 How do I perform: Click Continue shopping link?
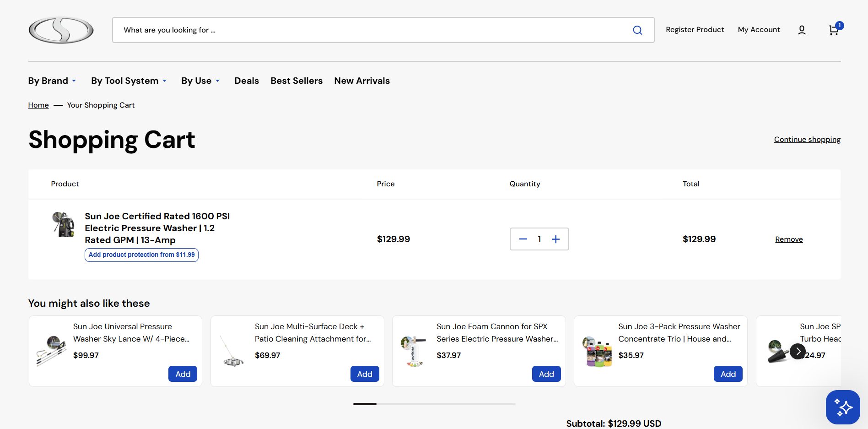[x=807, y=140]
